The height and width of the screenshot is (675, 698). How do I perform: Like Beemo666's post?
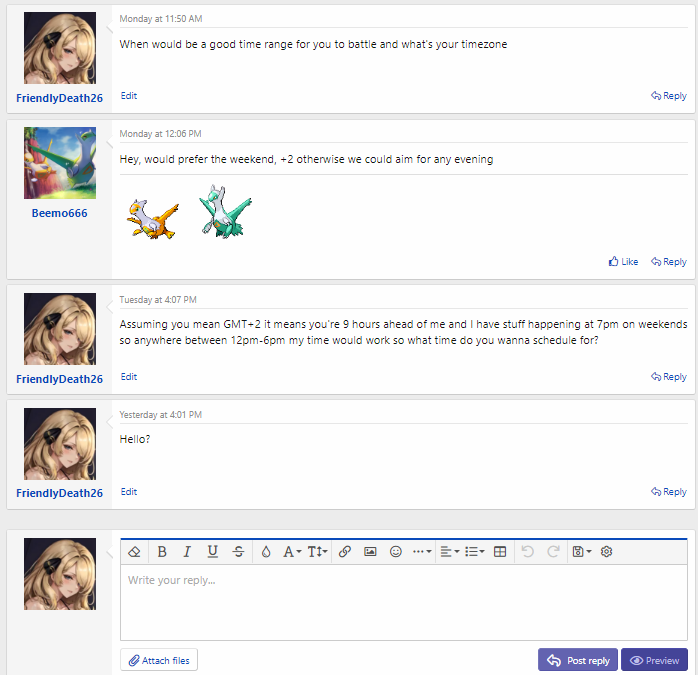click(623, 262)
